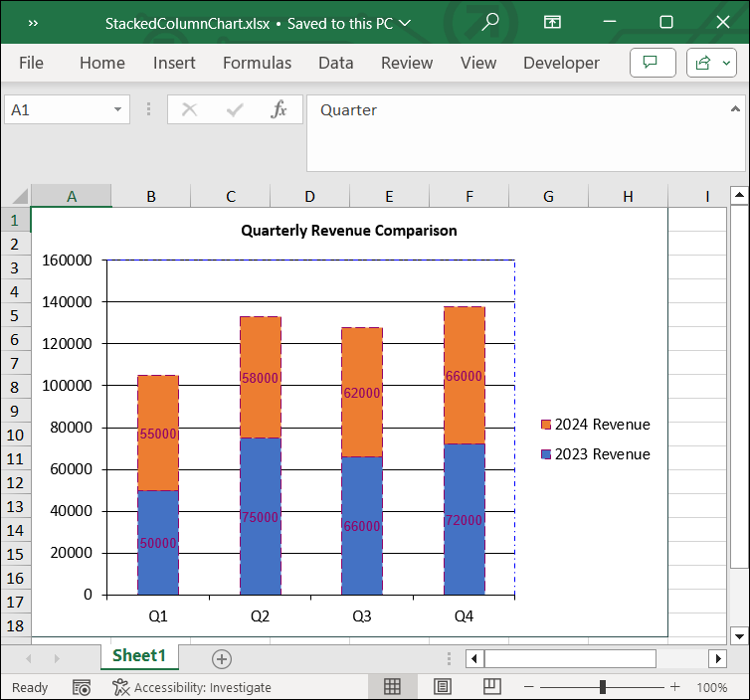Viewport: 750px width, 700px height.
Task: Open Accessibility: Investigate status item
Action: coord(191,687)
